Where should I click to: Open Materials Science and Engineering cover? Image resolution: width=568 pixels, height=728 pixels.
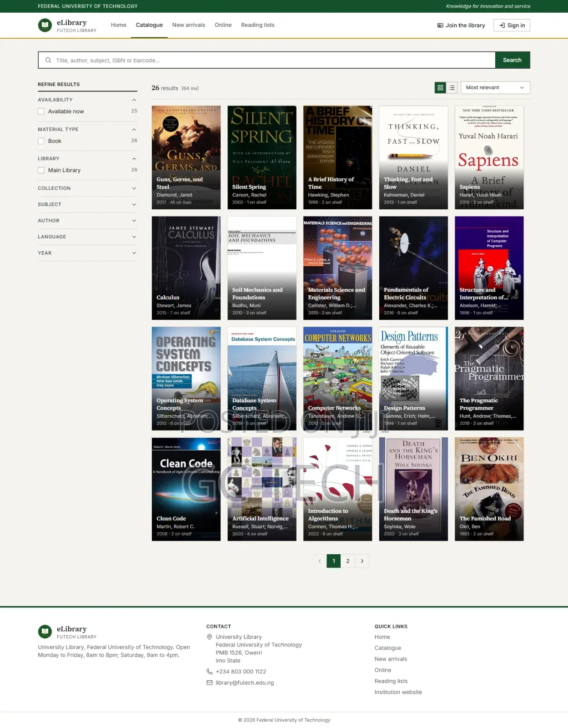(x=338, y=268)
